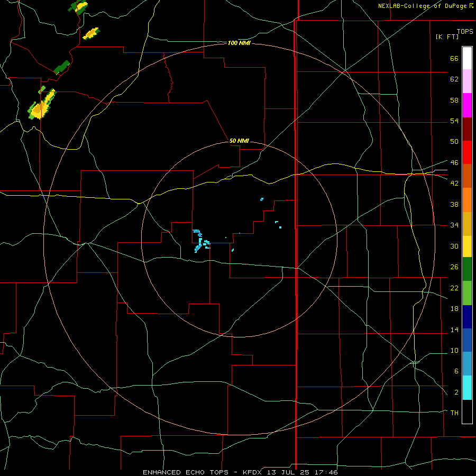
Task: Click the dark orange legend swatch
Action: coord(467,176)
